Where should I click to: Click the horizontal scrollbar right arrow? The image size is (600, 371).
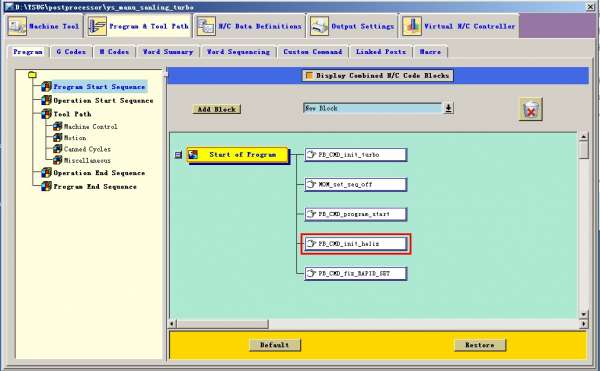(584, 324)
